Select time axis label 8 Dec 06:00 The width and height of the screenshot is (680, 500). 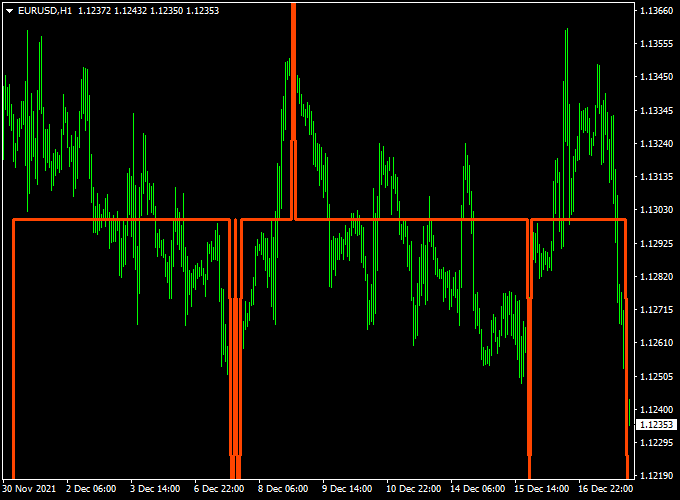click(283, 489)
